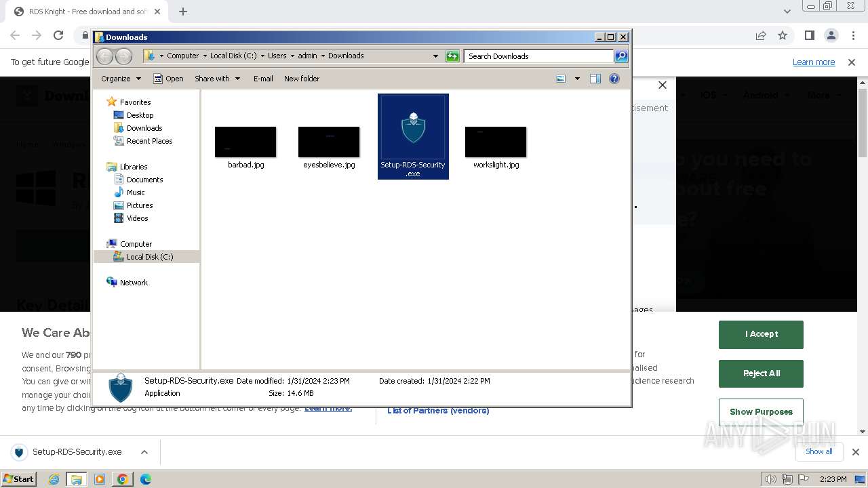Bookmark the page with star icon
This screenshot has height=488, width=868.
783,35
